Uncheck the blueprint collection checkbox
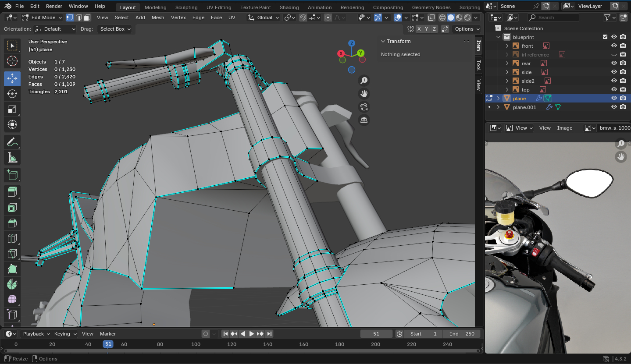Image resolution: width=631 pixels, height=364 pixels. pos(605,37)
